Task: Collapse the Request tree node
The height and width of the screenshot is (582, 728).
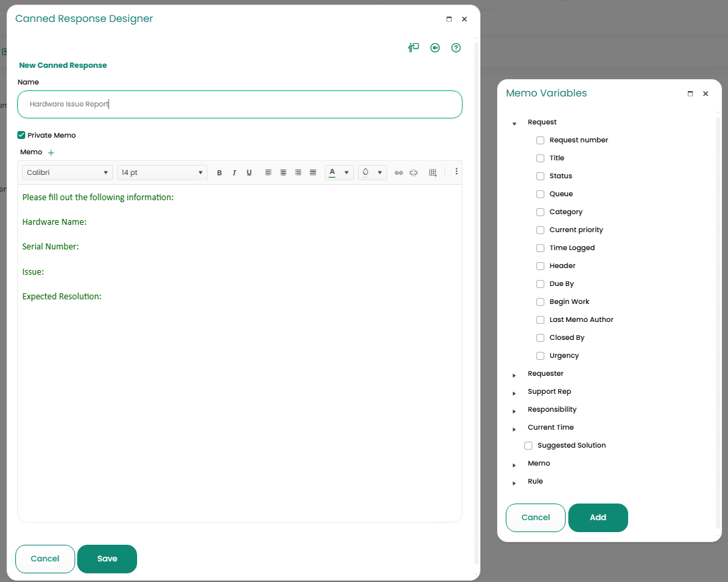Action: (514, 123)
